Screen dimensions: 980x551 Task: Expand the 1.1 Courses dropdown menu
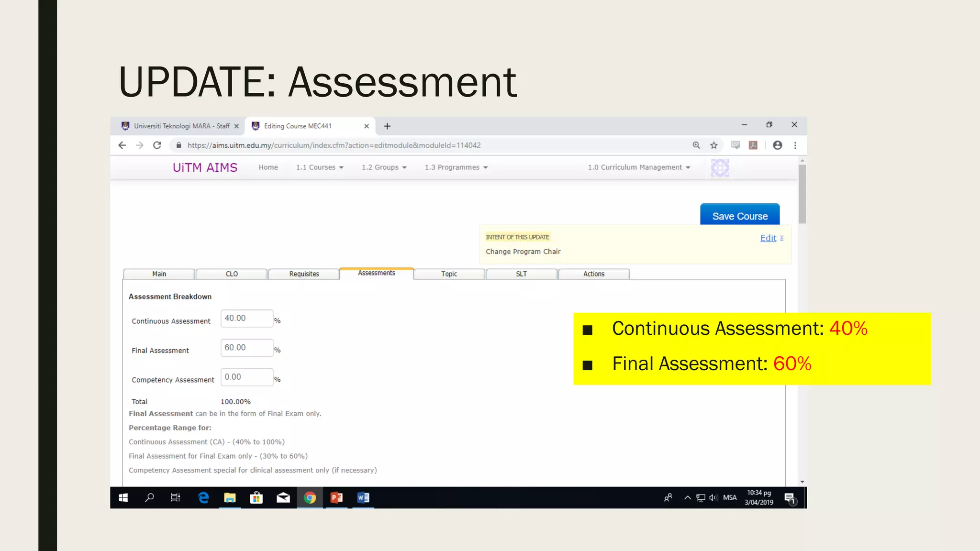tap(320, 167)
